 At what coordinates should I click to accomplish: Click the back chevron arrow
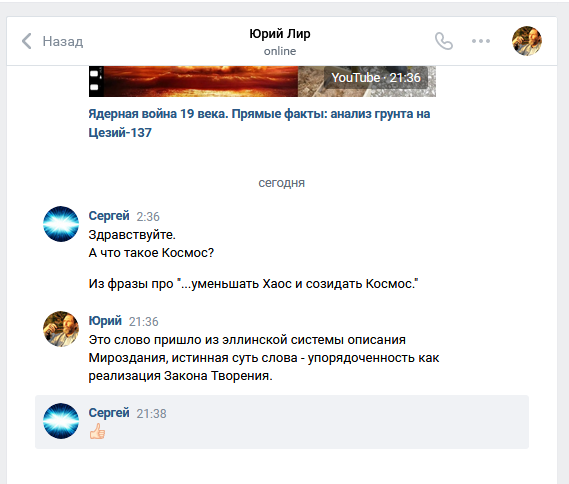coord(26,41)
